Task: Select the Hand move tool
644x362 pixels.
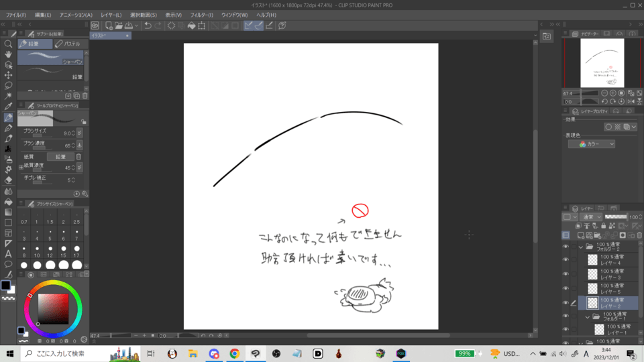Action: [x=8, y=54]
